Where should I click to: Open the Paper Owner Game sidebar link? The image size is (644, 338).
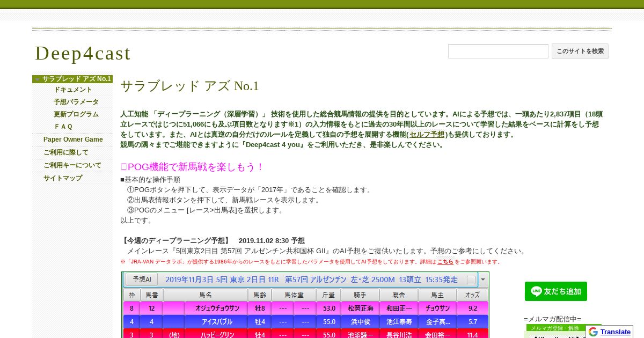(73, 139)
